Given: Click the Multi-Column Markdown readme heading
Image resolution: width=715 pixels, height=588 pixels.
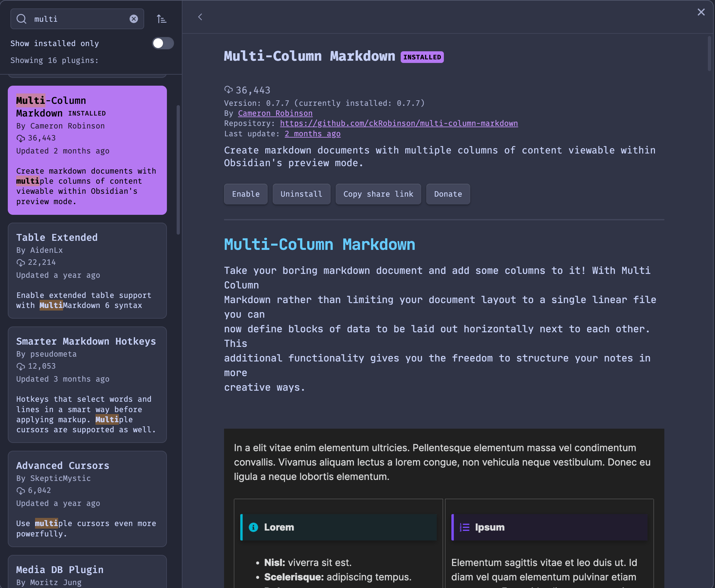Looking at the screenshot, I should (x=320, y=245).
